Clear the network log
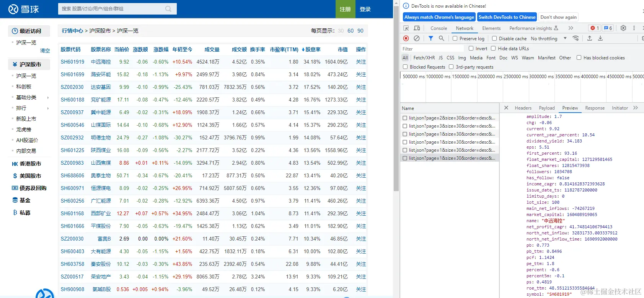This screenshot has width=644, height=298. tap(417, 38)
